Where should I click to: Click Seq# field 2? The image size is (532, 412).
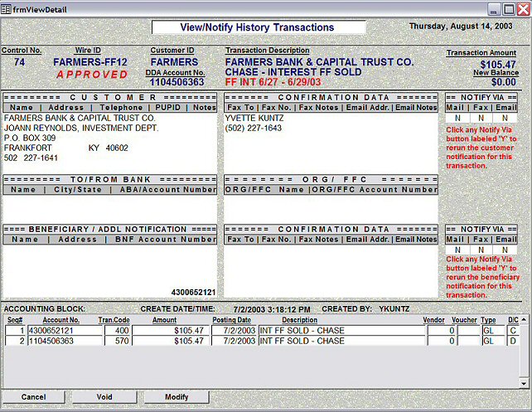[x=16, y=341]
